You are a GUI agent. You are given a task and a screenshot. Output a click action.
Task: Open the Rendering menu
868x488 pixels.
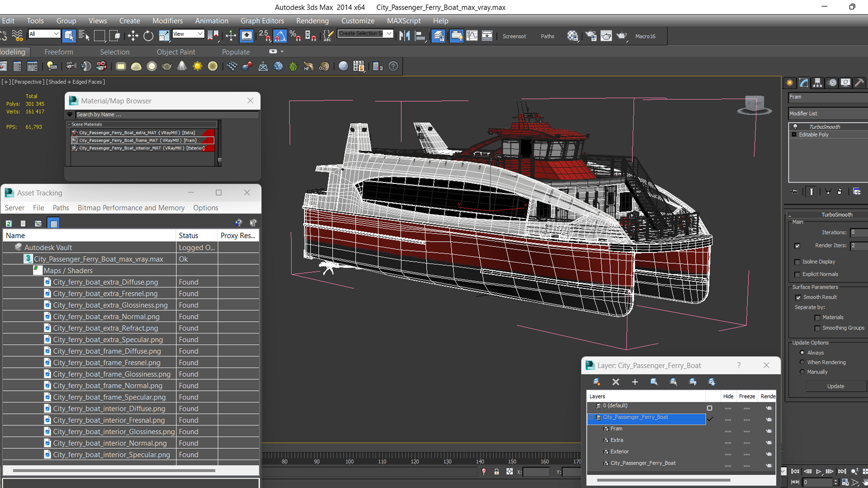click(312, 20)
